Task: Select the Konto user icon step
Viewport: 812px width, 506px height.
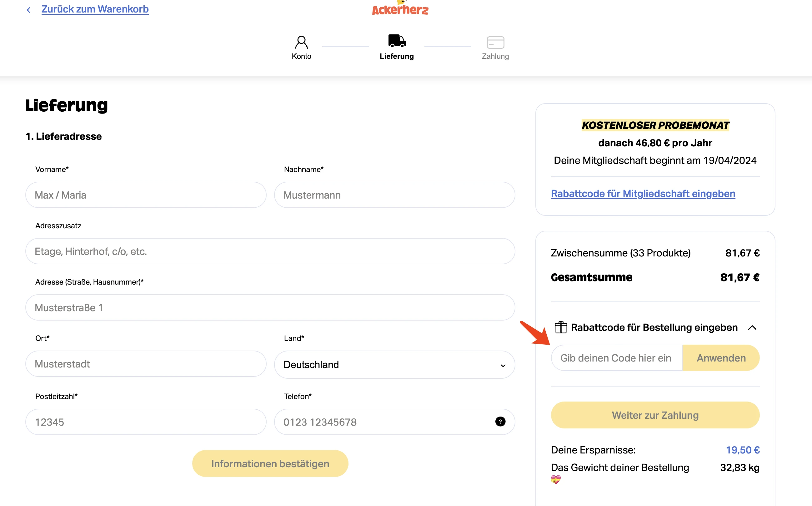Action: click(x=301, y=42)
